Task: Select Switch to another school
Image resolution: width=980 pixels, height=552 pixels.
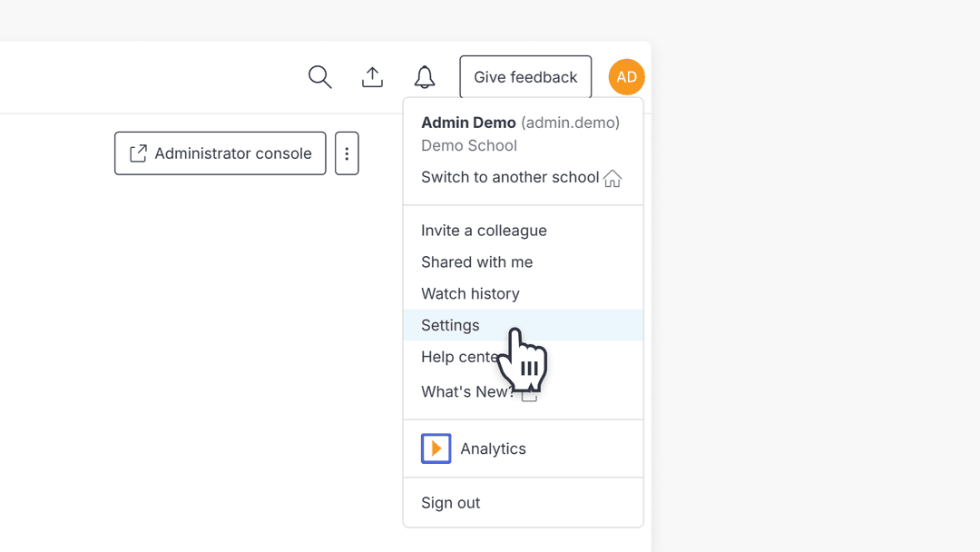Action: [510, 178]
